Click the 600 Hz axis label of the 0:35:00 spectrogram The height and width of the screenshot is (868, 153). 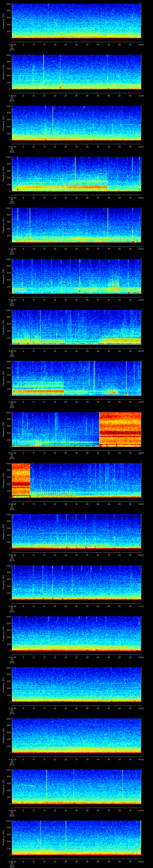pyautogui.click(x=9, y=324)
